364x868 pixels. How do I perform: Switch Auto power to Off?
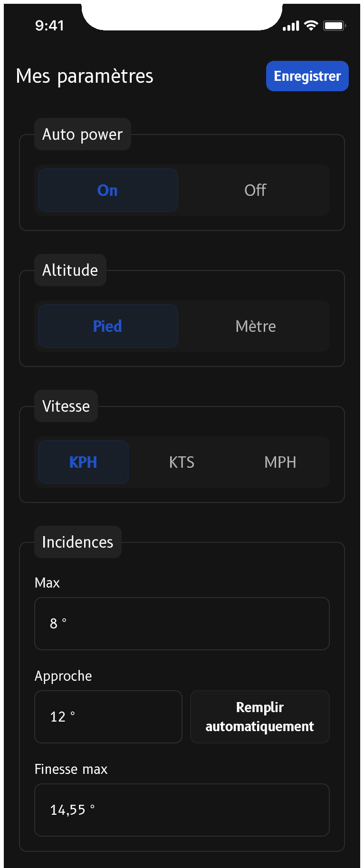255,190
